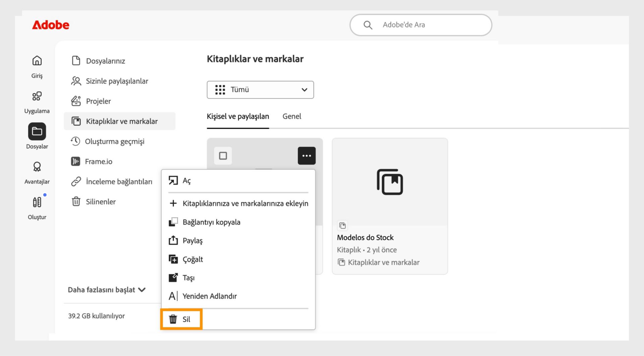The width and height of the screenshot is (644, 356).
Task: Expand Daha fazlasını başlat section
Action: tap(107, 290)
